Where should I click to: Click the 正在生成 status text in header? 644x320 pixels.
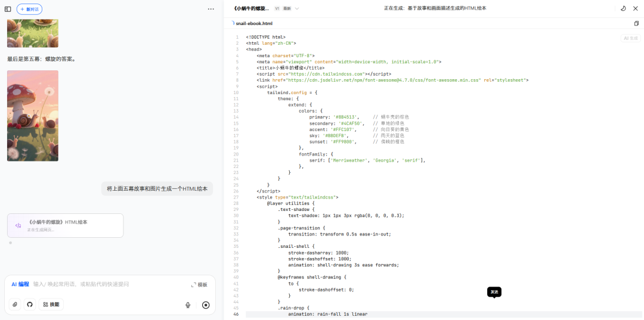pos(435,8)
